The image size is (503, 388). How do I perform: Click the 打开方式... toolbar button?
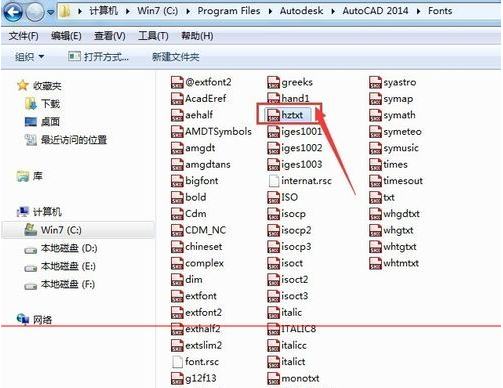pos(98,57)
